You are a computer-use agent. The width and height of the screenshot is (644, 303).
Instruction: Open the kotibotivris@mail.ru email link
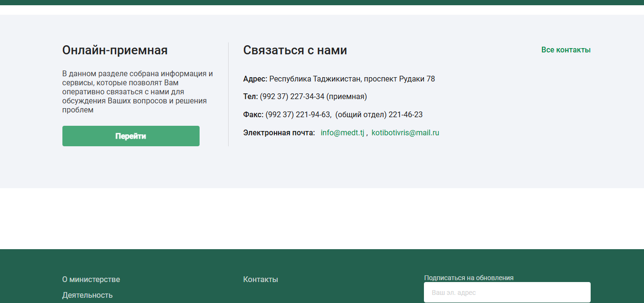point(405,133)
